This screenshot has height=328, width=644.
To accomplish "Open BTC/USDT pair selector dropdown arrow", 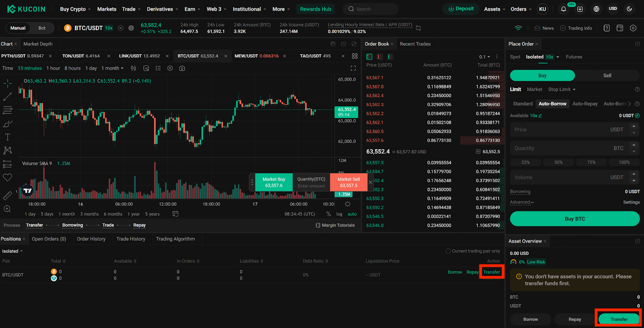I will pos(120,28).
